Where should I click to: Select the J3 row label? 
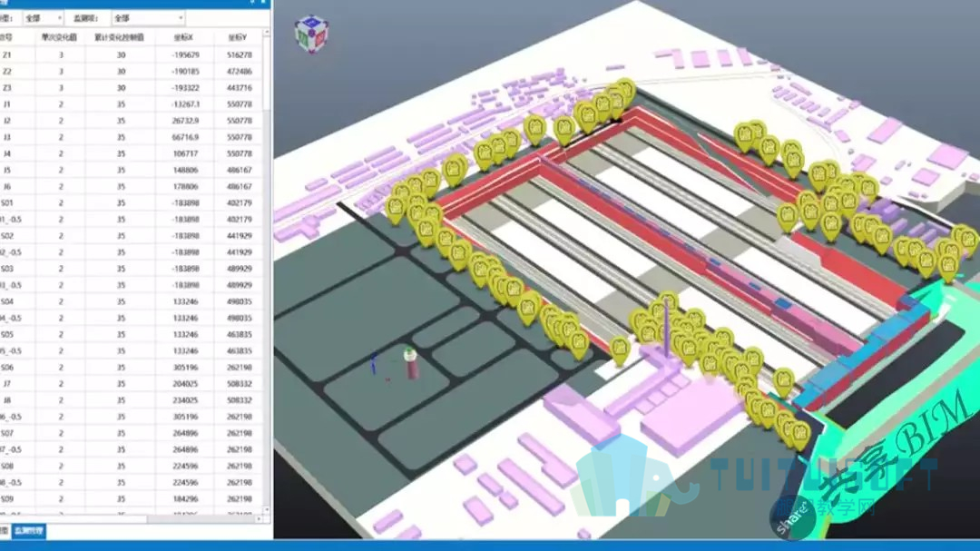click(x=7, y=137)
